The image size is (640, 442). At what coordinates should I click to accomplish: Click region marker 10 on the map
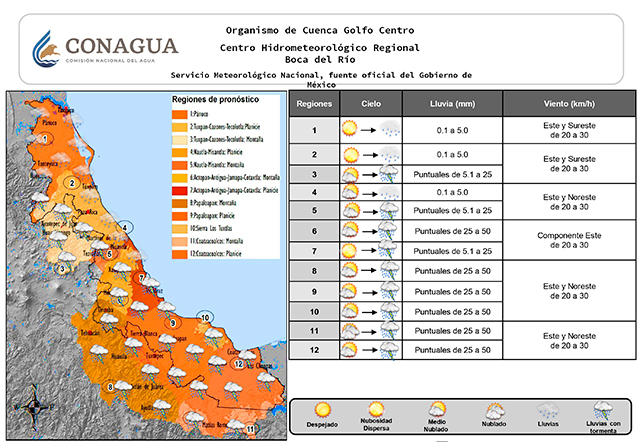pyautogui.click(x=204, y=318)
